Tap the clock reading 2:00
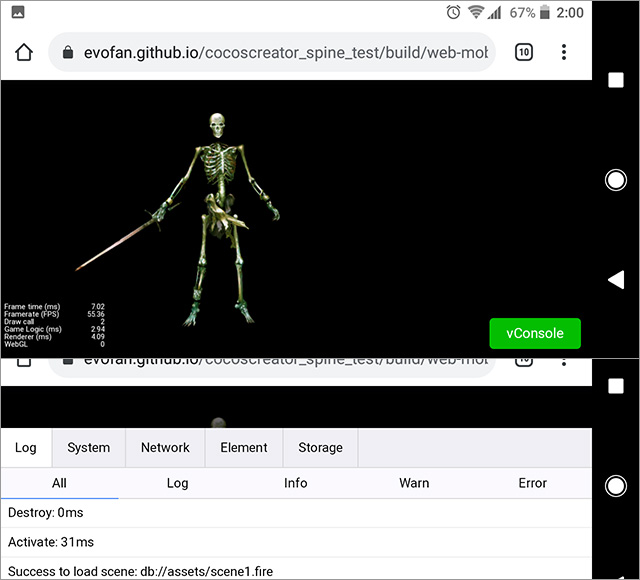The width and height of the screenshot is (640, 580). tap(570, 13)
